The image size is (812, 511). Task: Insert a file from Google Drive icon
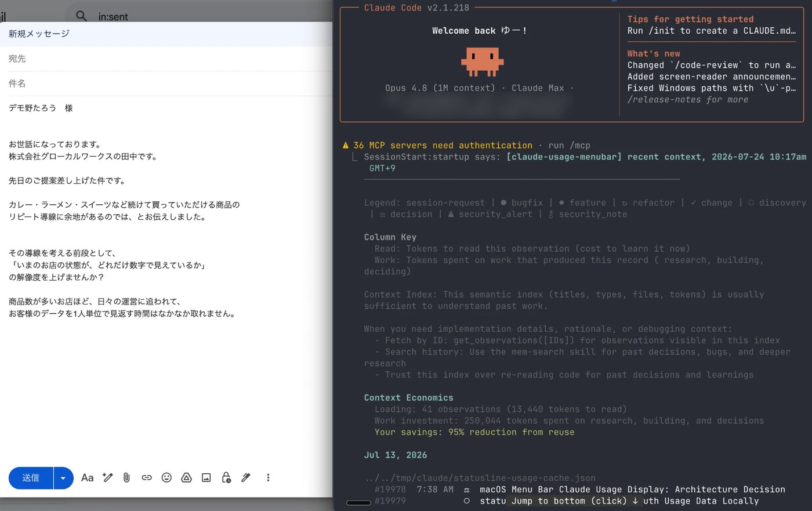tap(186, 478)
